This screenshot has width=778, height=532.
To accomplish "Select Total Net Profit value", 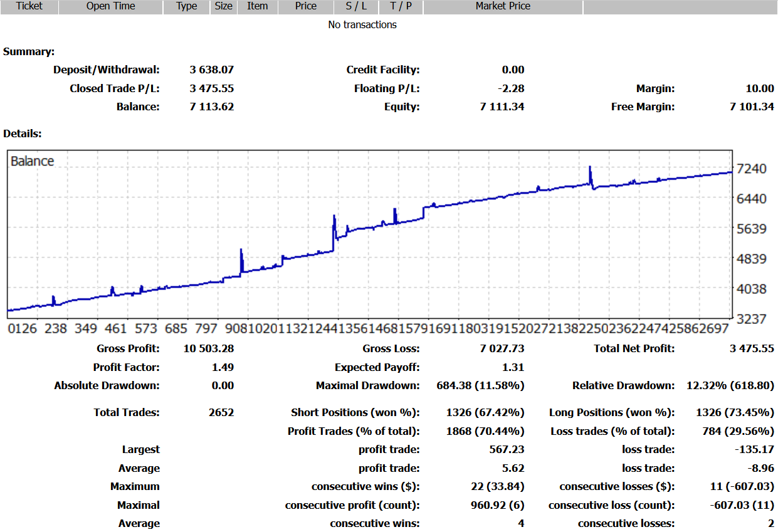I will tap(752, 348).
